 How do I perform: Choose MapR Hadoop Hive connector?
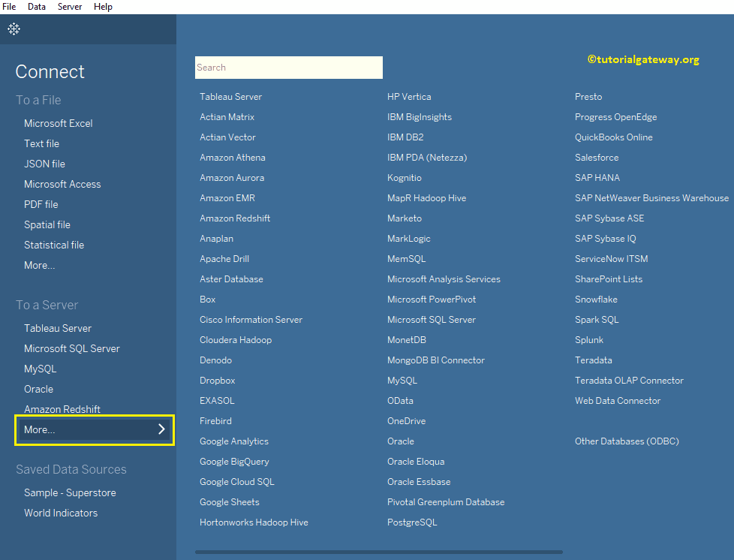click(x=426, y=198)
